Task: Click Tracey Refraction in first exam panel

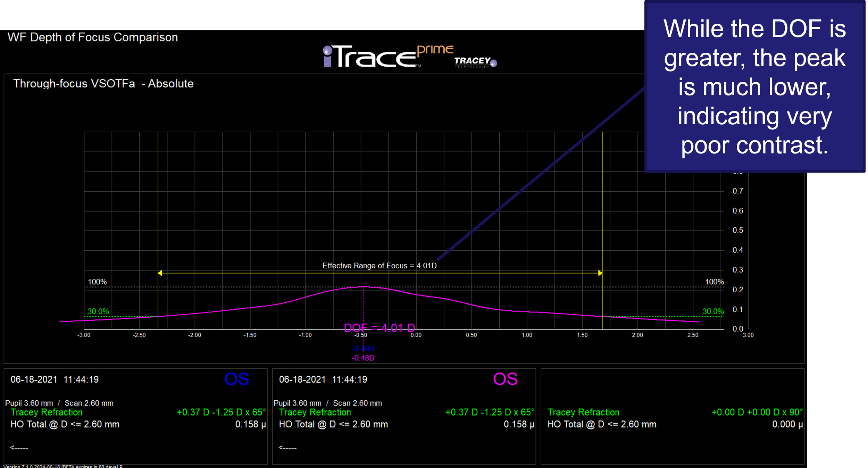Action: (47, 412)
